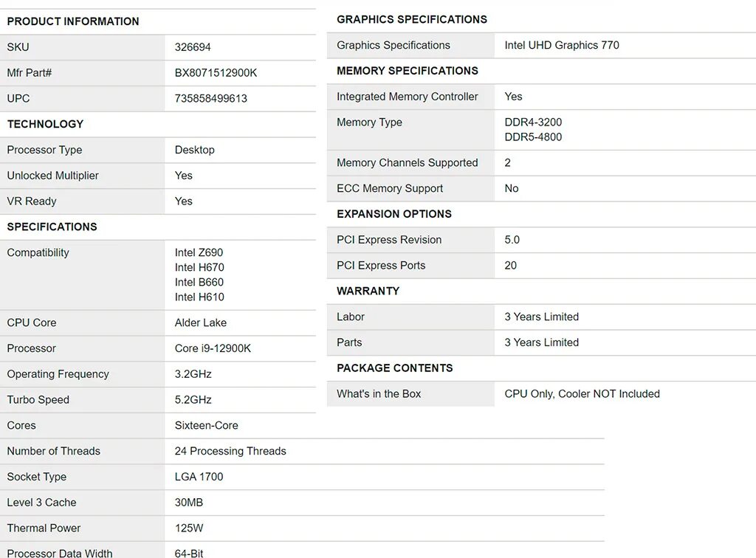This screenshot has height=558, width=756.
Task: Select CPU Only, Cooler NOT Included text
Action: click(582, 393)
